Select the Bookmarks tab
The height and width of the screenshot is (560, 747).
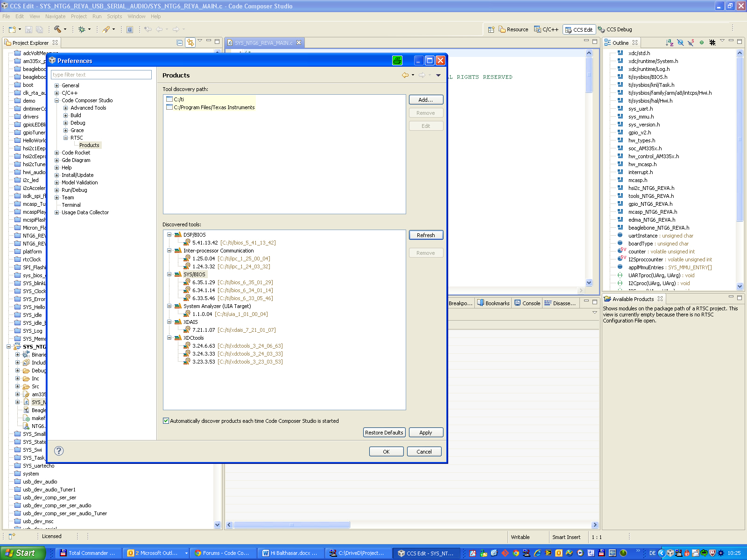pyautogui.click(x=493, y=303)
